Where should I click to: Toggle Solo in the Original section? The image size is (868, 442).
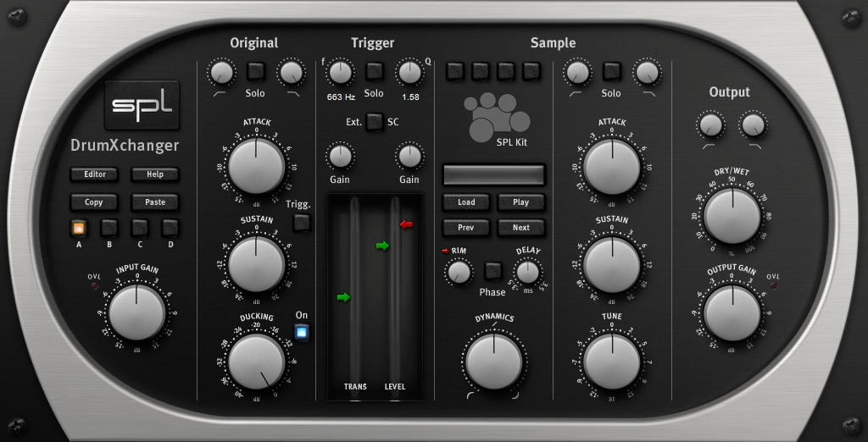(255, 71)
